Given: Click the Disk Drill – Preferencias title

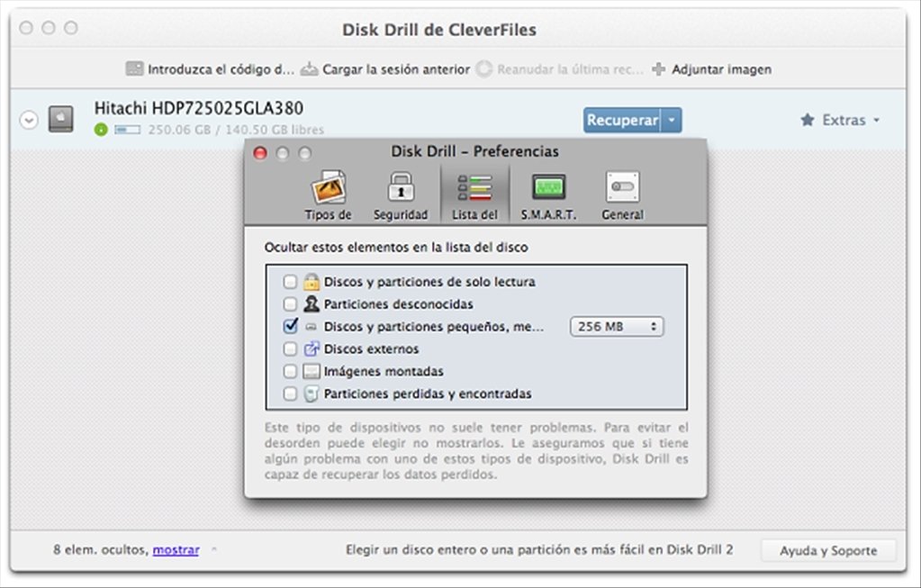Looking at the screenshot, I should click(474, 151).
